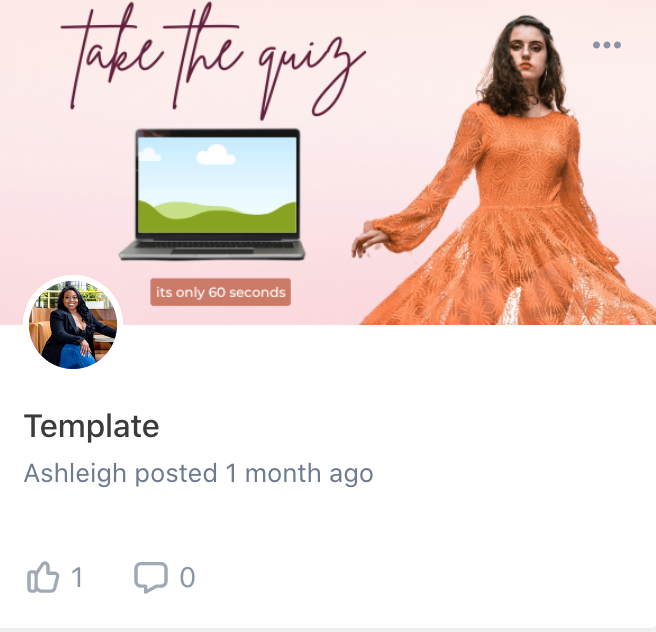
Task: Click the like count number 1
Action: [77, 577]
